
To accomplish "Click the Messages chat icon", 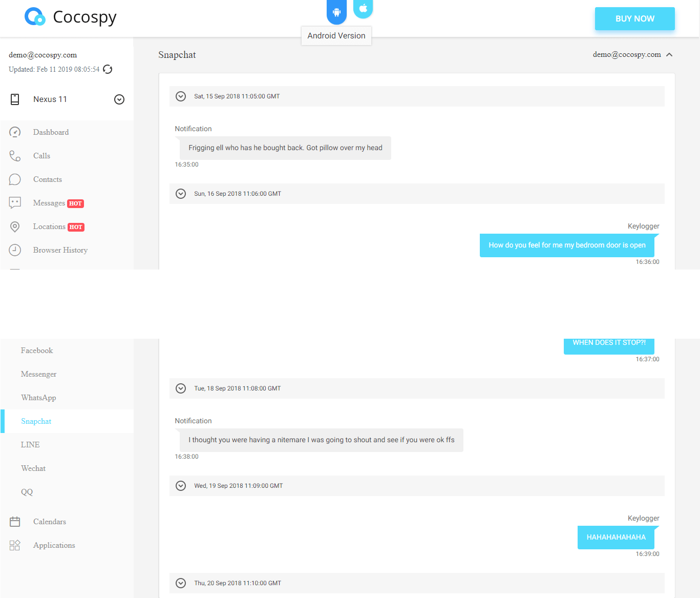I will click(15, 203).
